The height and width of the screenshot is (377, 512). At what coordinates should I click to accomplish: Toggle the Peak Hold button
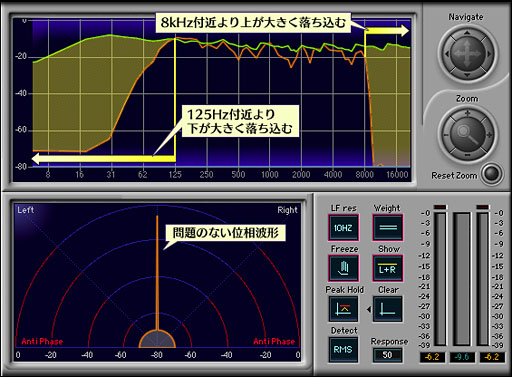[344, 309]
